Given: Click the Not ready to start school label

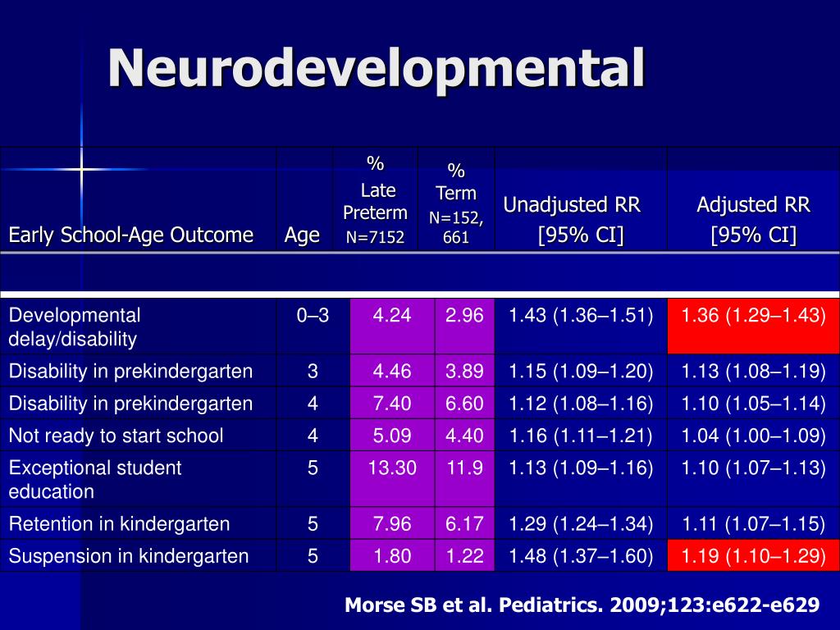Looking at the screenshot, I should click(116, 436).
